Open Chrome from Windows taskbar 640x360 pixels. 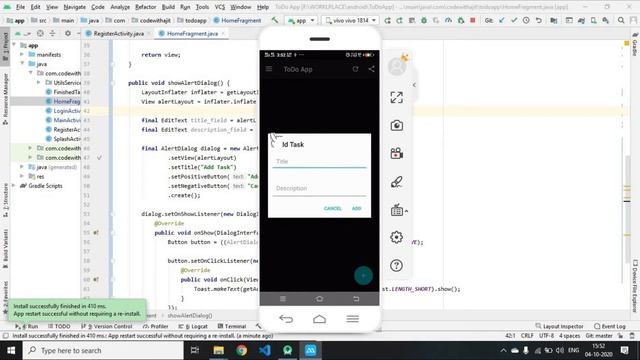[x=241, y=350]
